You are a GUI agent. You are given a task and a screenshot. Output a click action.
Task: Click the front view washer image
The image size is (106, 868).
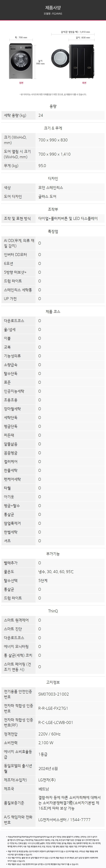21,61
